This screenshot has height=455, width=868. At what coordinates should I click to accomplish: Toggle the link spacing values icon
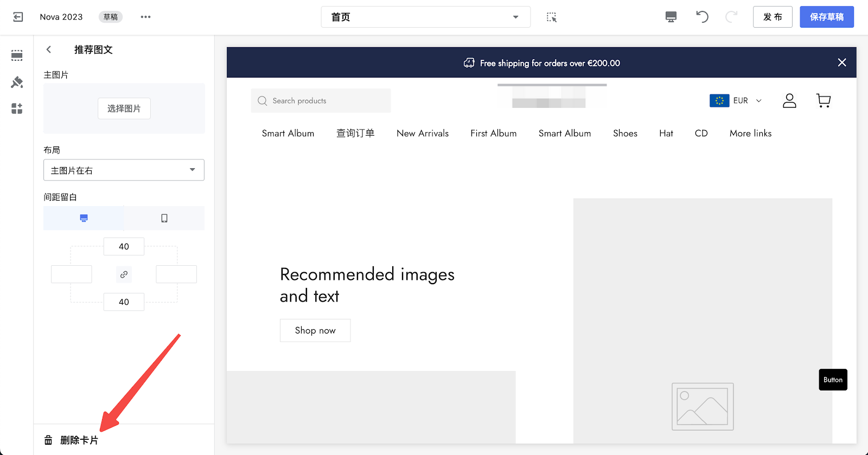[124, 274]
